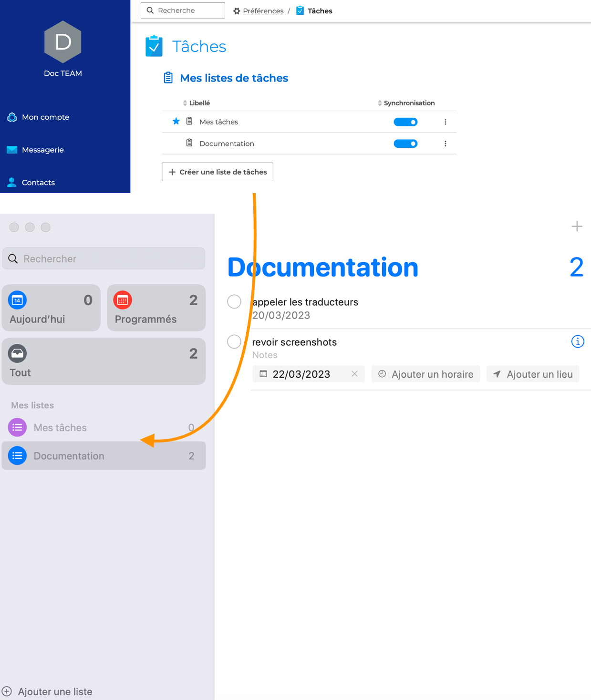Open Messagerie in the sidebar
The height and width of the screenshot is (700, 591).
[x=42, y=150]
